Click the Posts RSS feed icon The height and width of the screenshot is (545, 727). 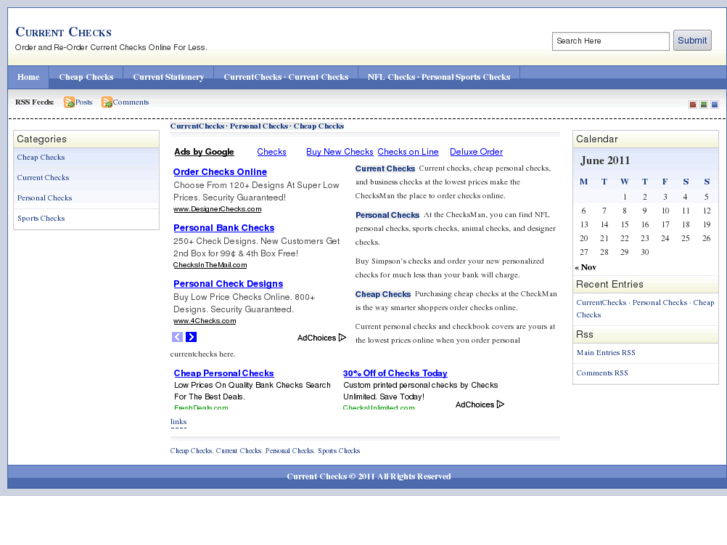pyautogui.click(x=69, y=102)
